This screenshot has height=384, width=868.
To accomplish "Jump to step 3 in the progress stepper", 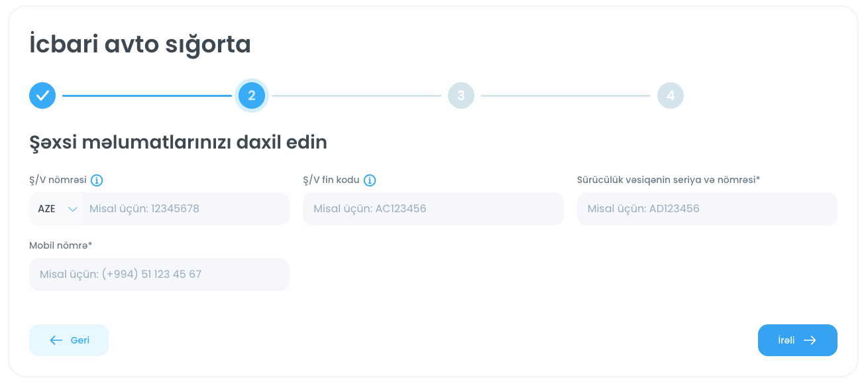I will point(461,96).
